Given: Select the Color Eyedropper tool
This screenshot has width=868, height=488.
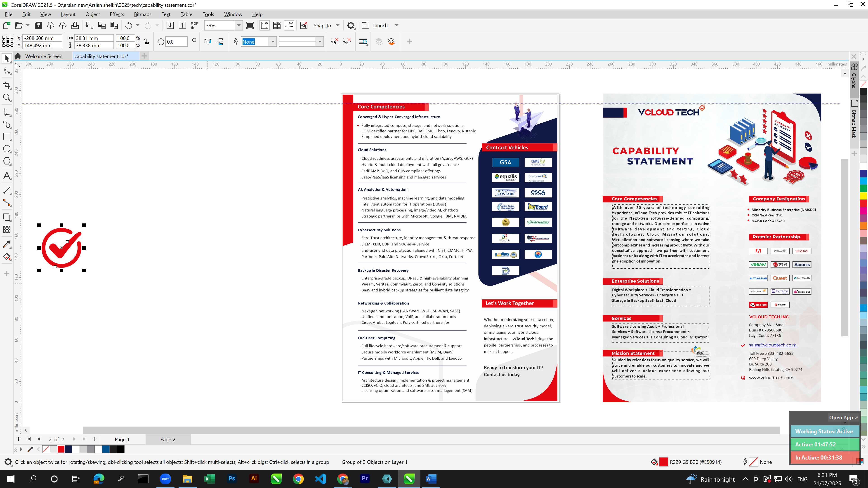Looking at the screenshot, I should click(7, 244).
